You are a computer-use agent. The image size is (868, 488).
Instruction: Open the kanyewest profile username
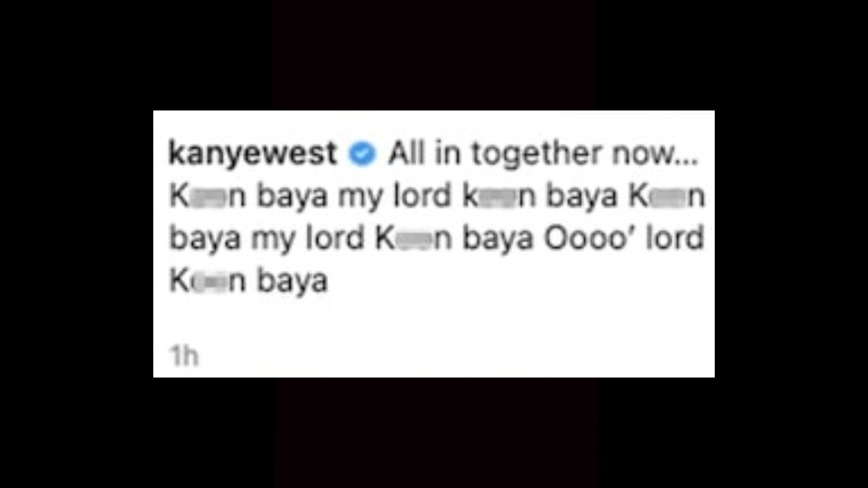252,154
